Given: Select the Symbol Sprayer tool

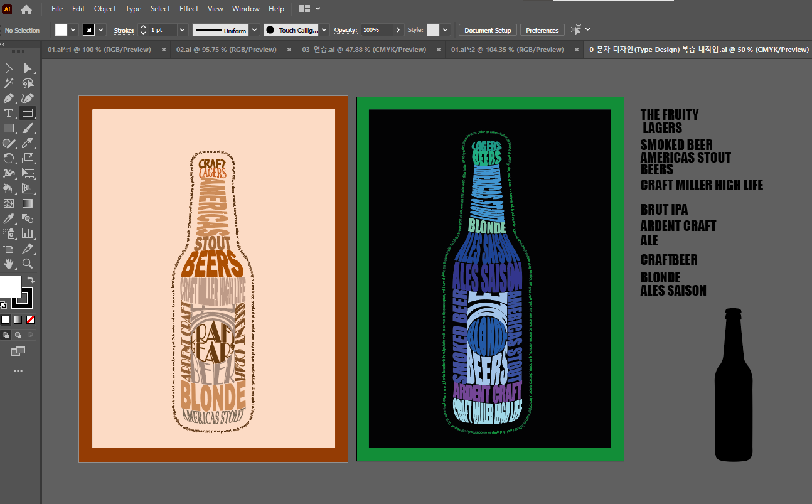Looking at the screenshot, I should point(9,233).
